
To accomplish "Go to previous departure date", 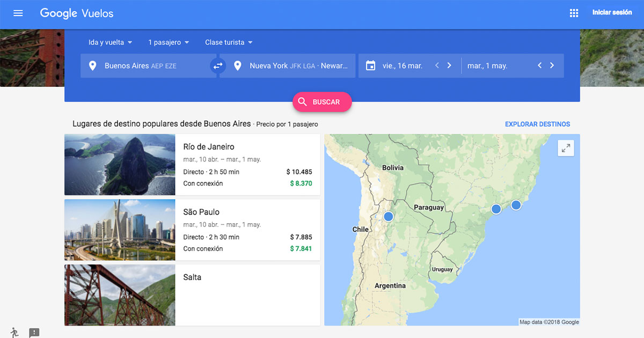I will [x=437, y=65].
